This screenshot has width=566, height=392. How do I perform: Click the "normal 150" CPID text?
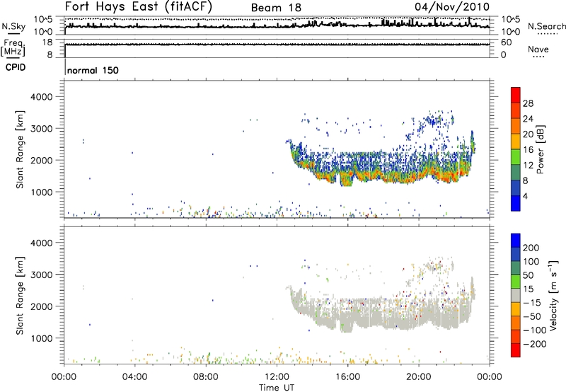click(x=93, y=70)
